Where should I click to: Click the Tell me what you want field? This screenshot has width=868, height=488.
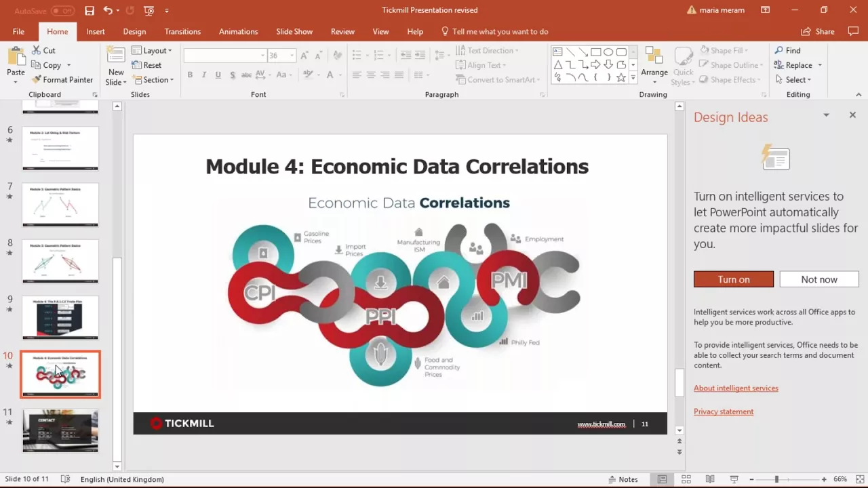click(x=494, y=31)
